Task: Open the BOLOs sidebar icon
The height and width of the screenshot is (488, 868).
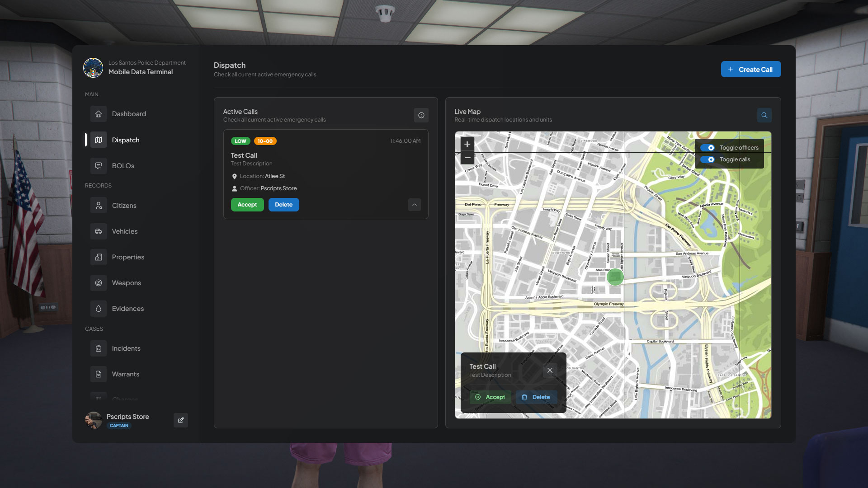Action: click(x=99, y=166)
